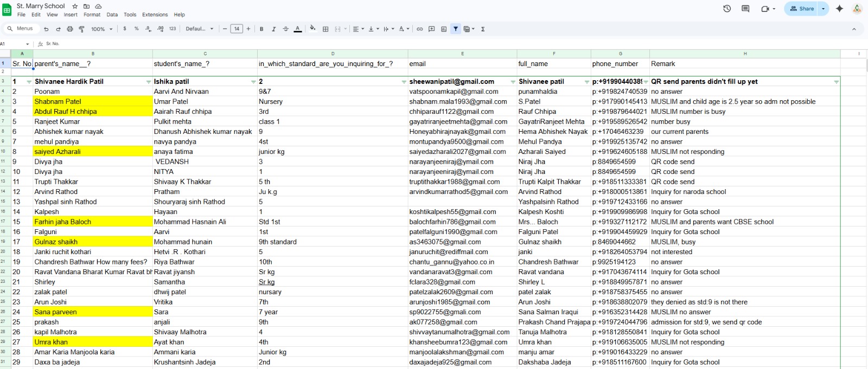Click the functions sigma icon
The height and width of the screenshot is (369, 868).
tap(483, 29)
